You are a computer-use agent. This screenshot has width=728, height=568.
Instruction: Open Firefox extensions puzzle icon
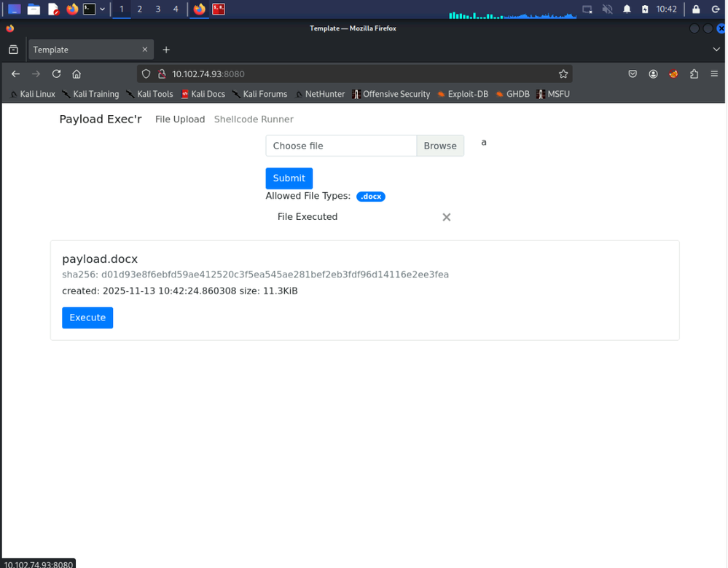pyautogui.click(x=694, y=74)
